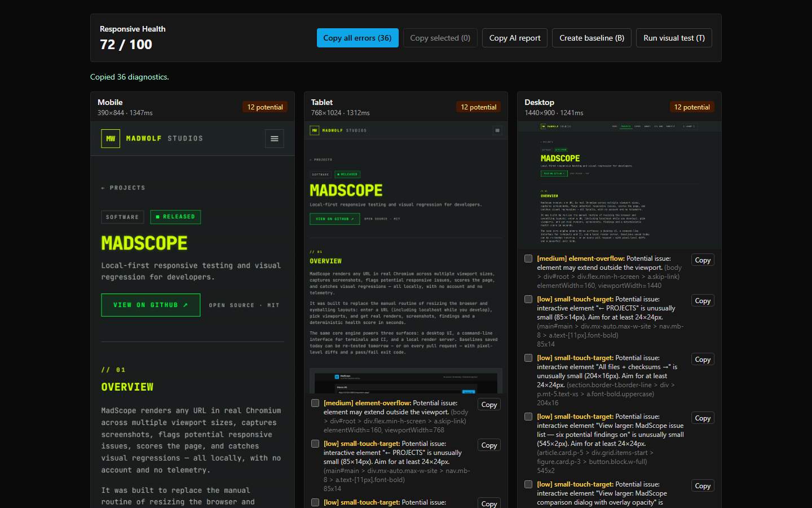Check Desktop 'issue list' diagnostic checkbox
The width and height of the screenshot is (812, 508).
pyautogui.click(x=528, y=417)
